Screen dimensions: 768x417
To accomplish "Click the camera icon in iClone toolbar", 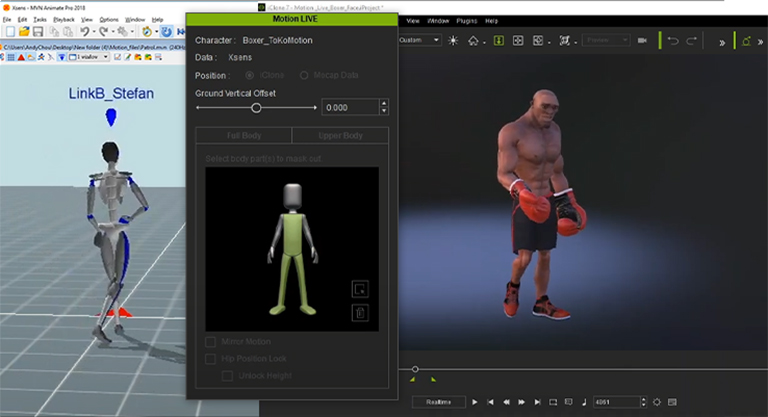I will click(642, 41).
